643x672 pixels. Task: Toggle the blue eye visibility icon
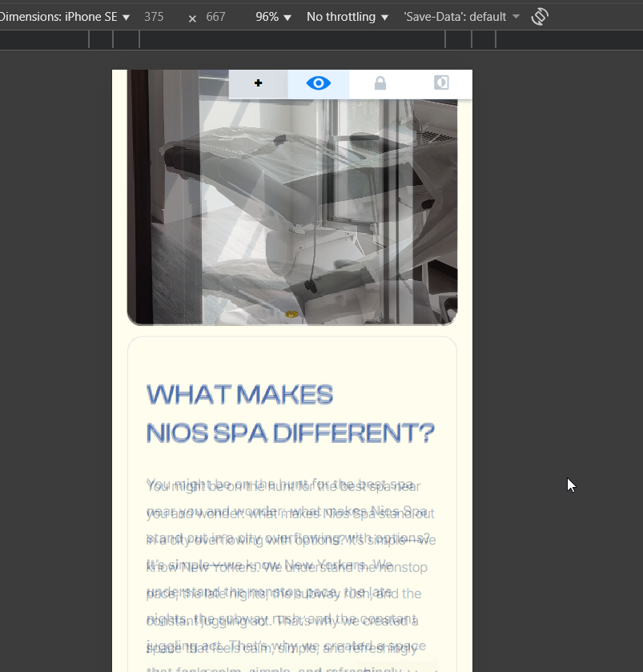click(x=318, y=83)
